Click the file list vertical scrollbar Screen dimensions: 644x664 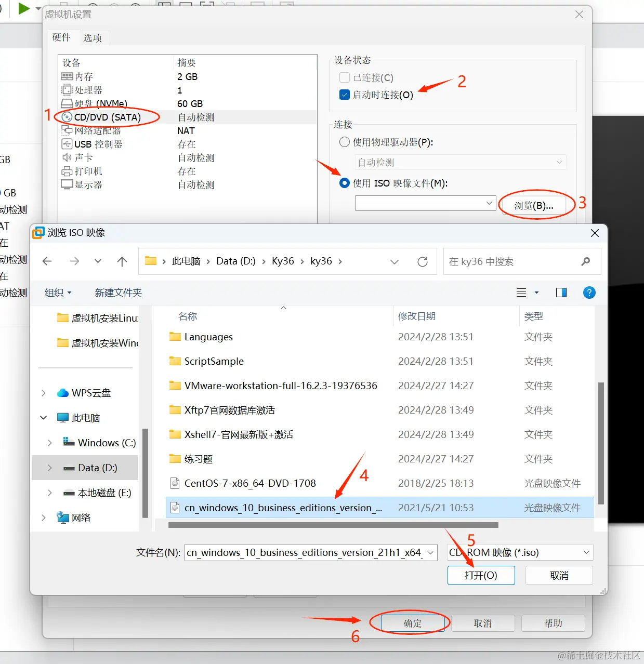tap(601, 443)
